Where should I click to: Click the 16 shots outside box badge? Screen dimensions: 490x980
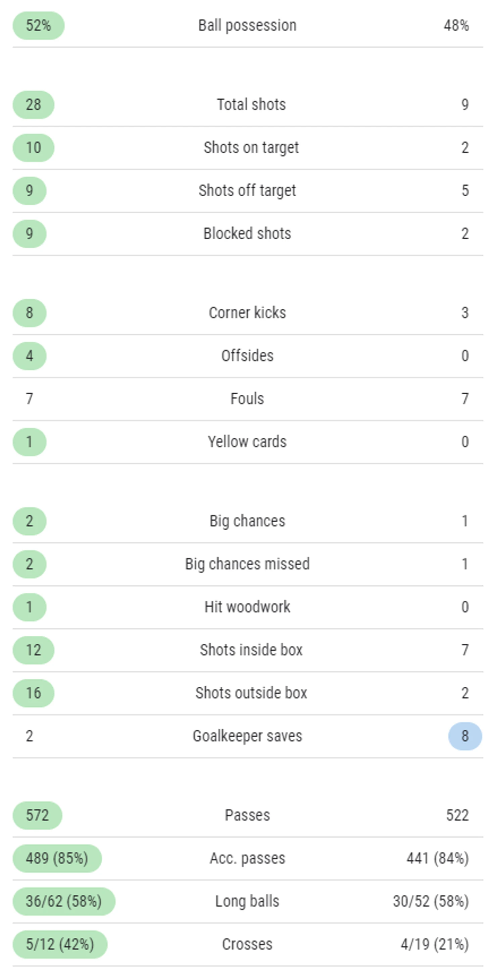point(34,693)
